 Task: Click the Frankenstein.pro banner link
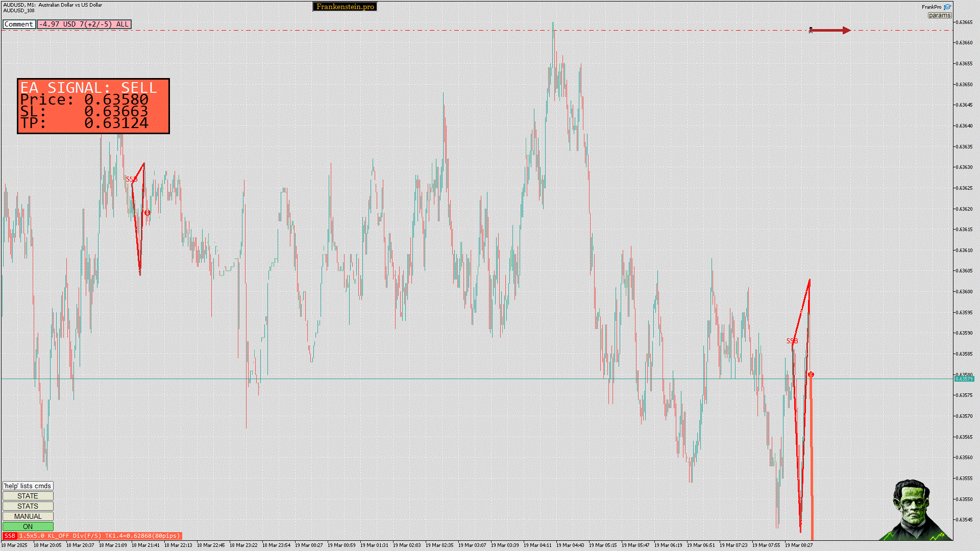point(345,7)
